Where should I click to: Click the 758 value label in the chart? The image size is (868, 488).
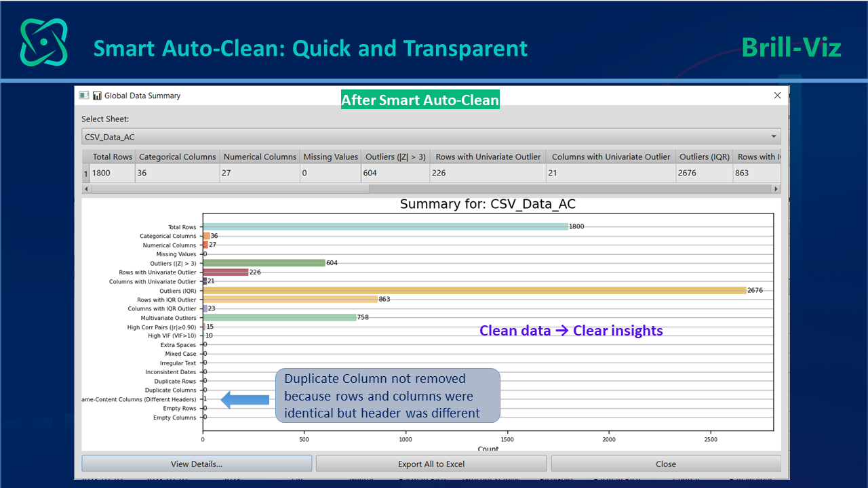pyautogui.click(x=363, y=317)
